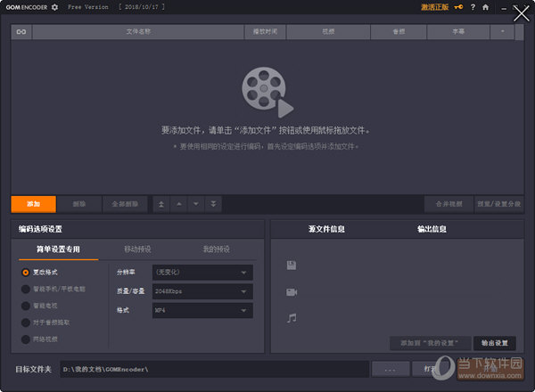Click the film reel placeholder icon
535x392 pixels.
click(x=267, y=92)
